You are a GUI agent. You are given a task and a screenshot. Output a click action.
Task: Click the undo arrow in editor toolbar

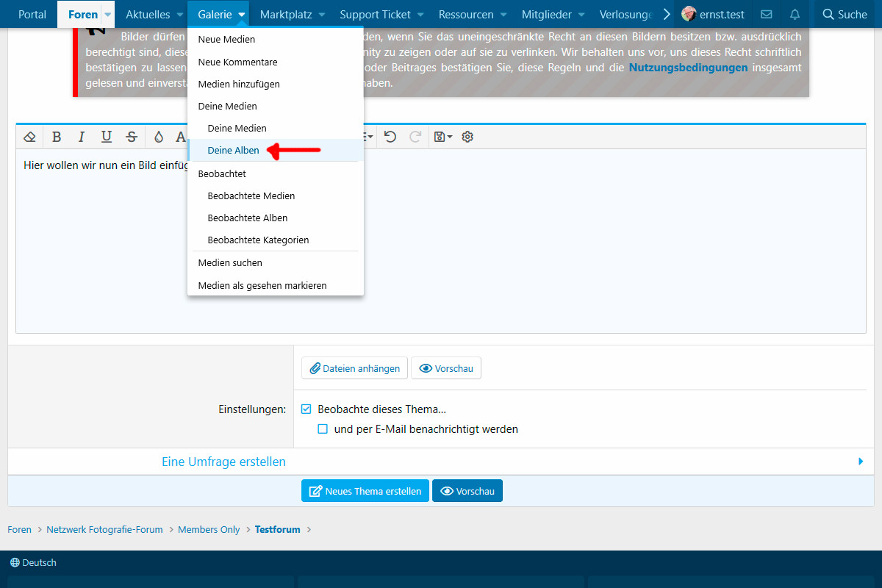[x=390, y=137]
